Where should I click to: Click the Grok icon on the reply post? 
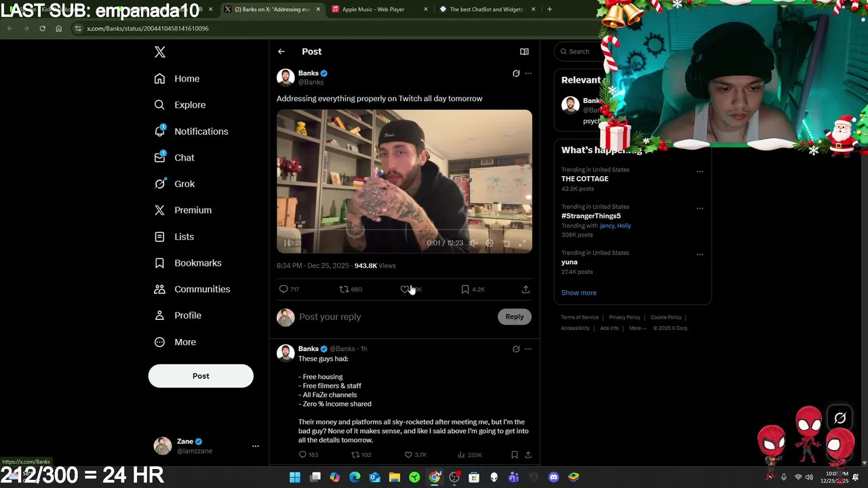tap(516, 349)
